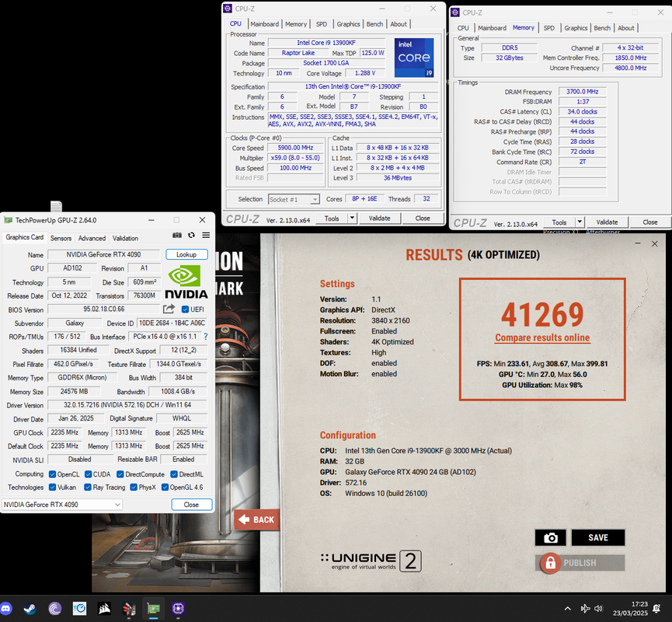Click the GPU name field NVIDIA GeForce RTX 4090
672x622 pixels.
[103, 254]
